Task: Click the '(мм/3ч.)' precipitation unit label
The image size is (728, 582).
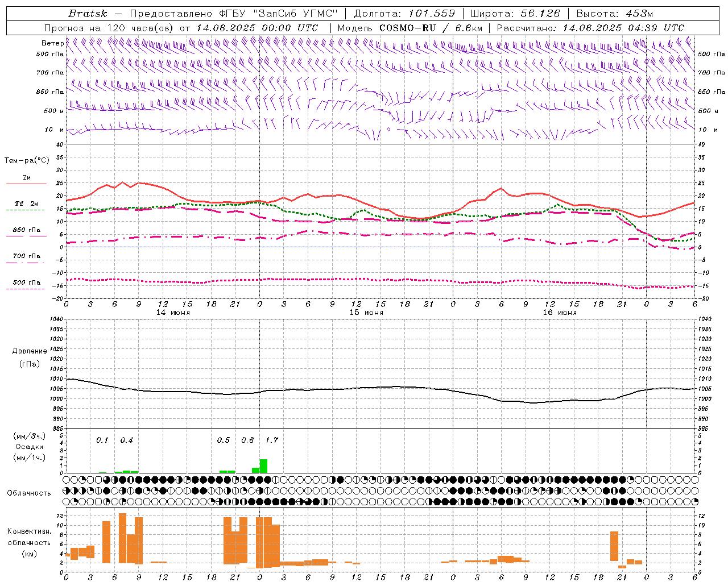Action: 30,436
